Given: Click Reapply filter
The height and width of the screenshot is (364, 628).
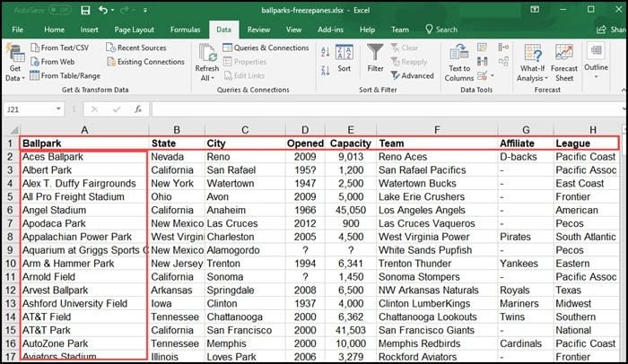Looking at the screenshot, I should 409,62.
